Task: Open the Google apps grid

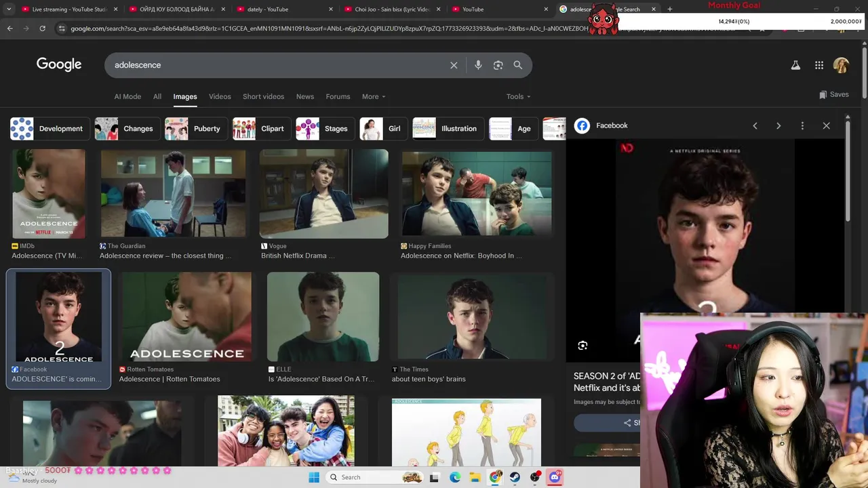Action: (x=819, y=65)
